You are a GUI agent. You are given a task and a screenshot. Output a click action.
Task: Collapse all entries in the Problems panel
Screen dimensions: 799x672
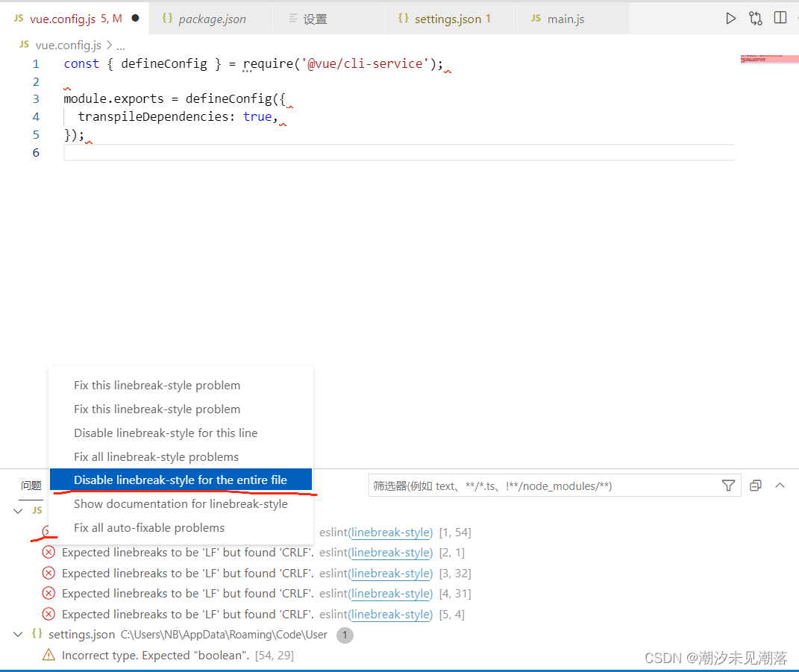point(755,486)
